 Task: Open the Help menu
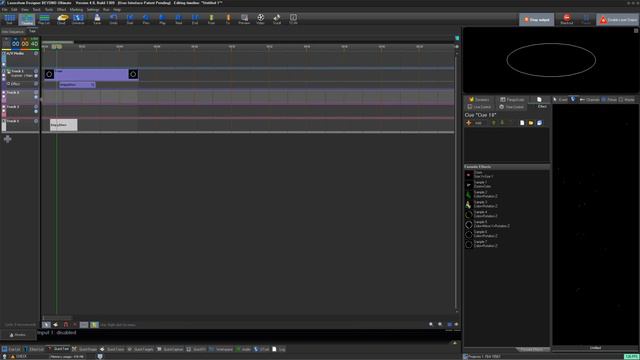117,9
